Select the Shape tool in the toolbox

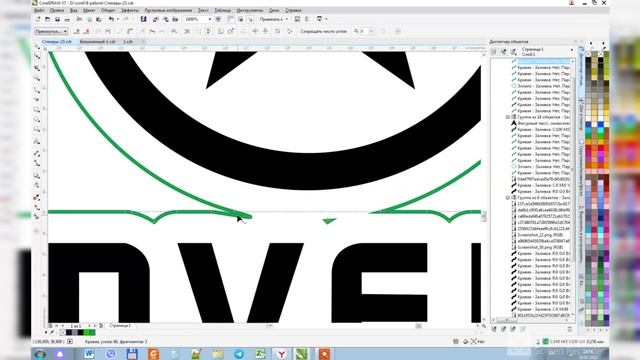pos(37,57)
